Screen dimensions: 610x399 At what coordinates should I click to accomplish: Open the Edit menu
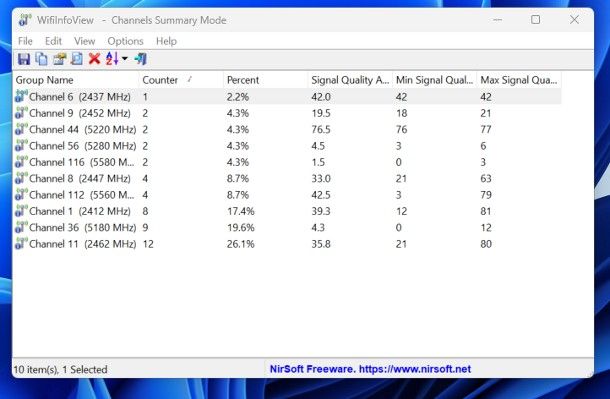coord(53,41)
